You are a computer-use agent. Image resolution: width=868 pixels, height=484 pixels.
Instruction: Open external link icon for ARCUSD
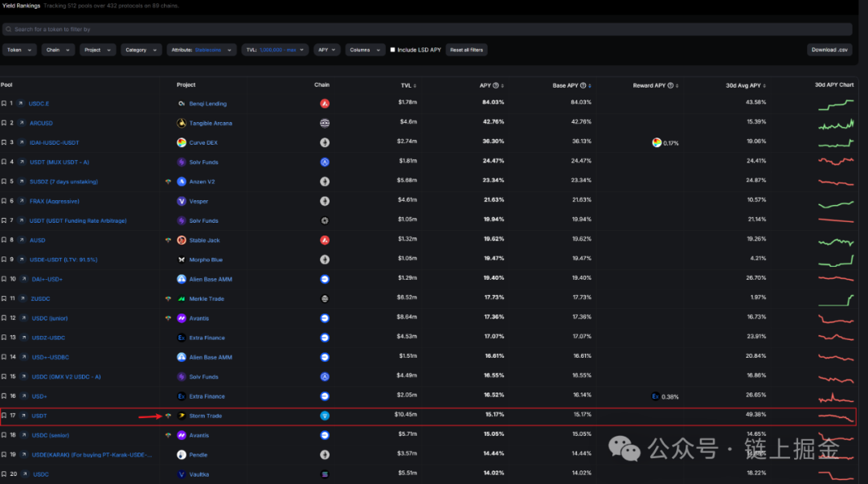point(22,123)
